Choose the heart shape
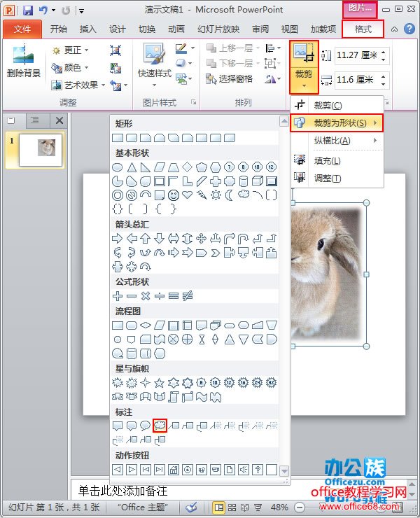Viewport: 420px width, 518px height. click(x=188, y=195)
